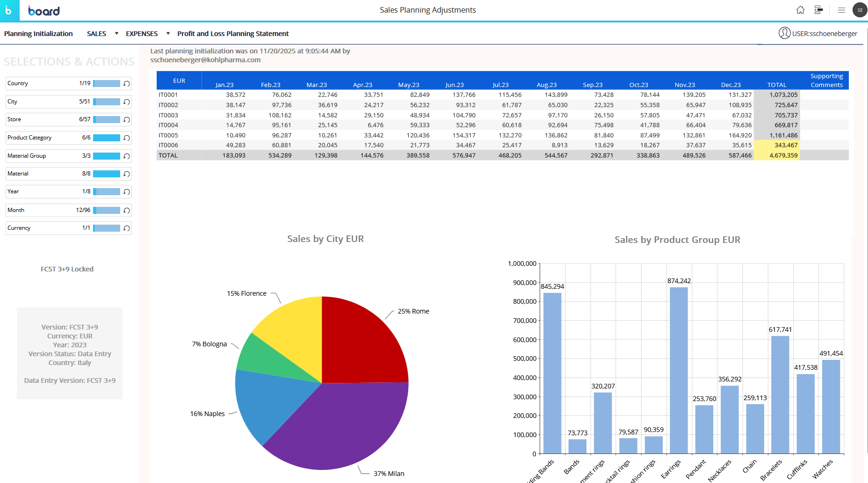This screenshot has width=868, height=483.
Task: Open the presentations icon in top bar
Action: (x=818, y=10)
